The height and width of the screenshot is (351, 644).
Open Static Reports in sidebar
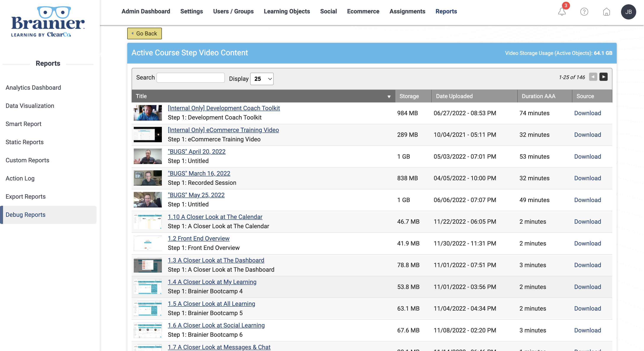tap(24, 142)
